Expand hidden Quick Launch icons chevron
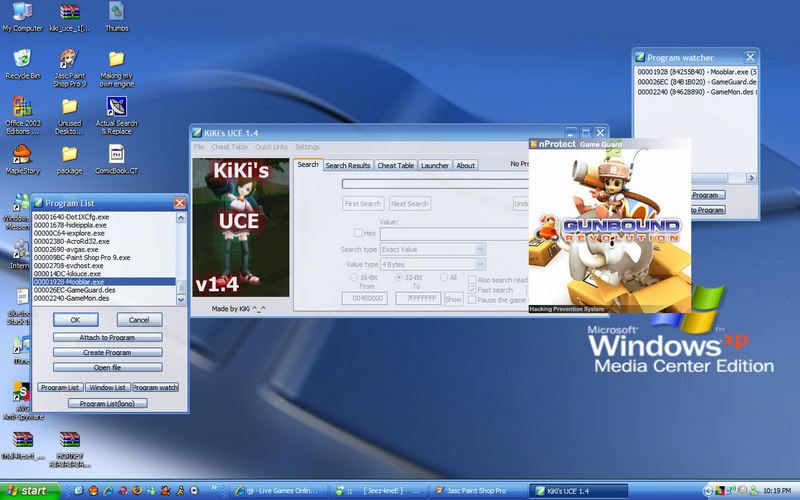Image resolution: width=800 pixels, height=500 pixels. point(214,488)
